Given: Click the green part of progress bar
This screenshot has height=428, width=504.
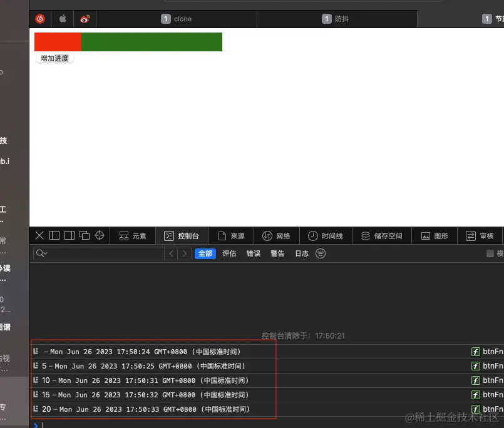Looking at the screenshot, I should click(x=152, y=42).
